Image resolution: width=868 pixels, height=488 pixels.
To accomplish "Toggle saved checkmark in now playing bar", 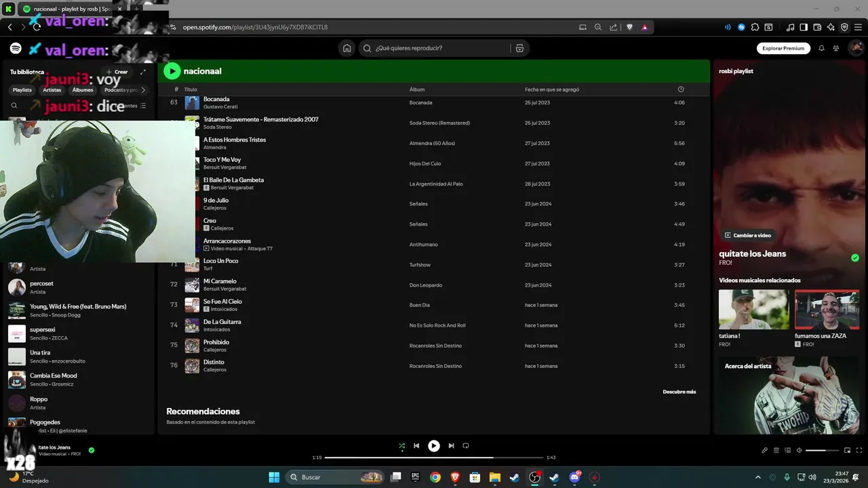I will click(x=92, y=450).
